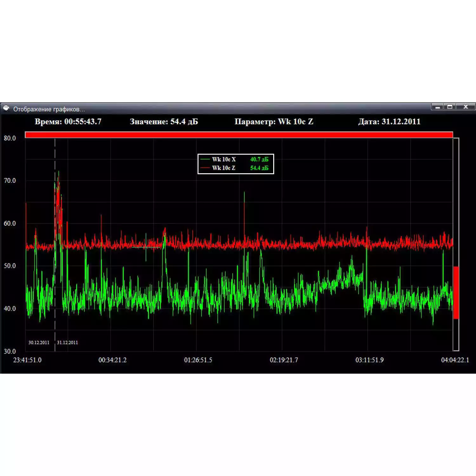Click the 54.4 дБ value in the legend

coord(259,168)
